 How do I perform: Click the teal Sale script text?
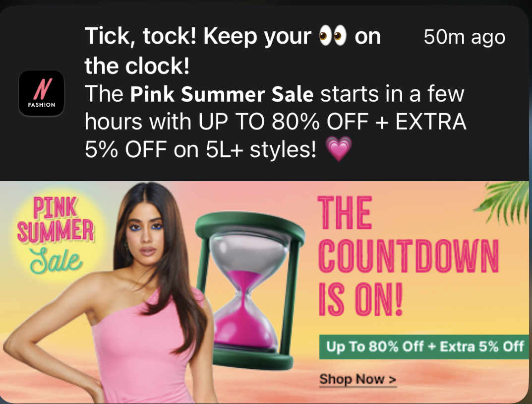[x=56, y=261]
